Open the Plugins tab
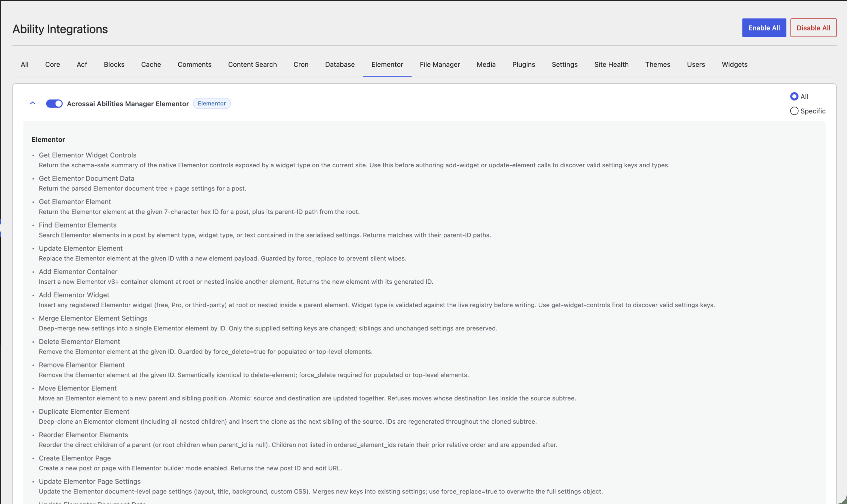Screen dimensions: 847x504 pyautogui.click(x=523, y=64)
